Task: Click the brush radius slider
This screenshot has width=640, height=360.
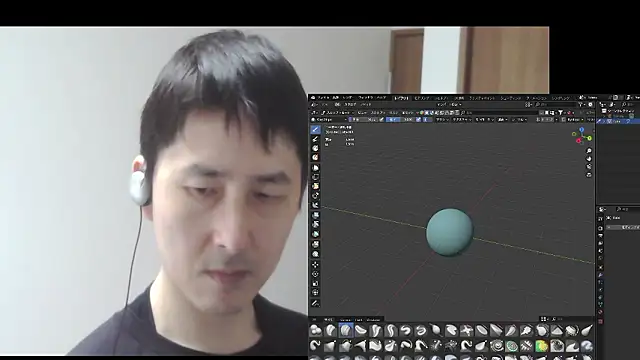Action: click(363, 120)
